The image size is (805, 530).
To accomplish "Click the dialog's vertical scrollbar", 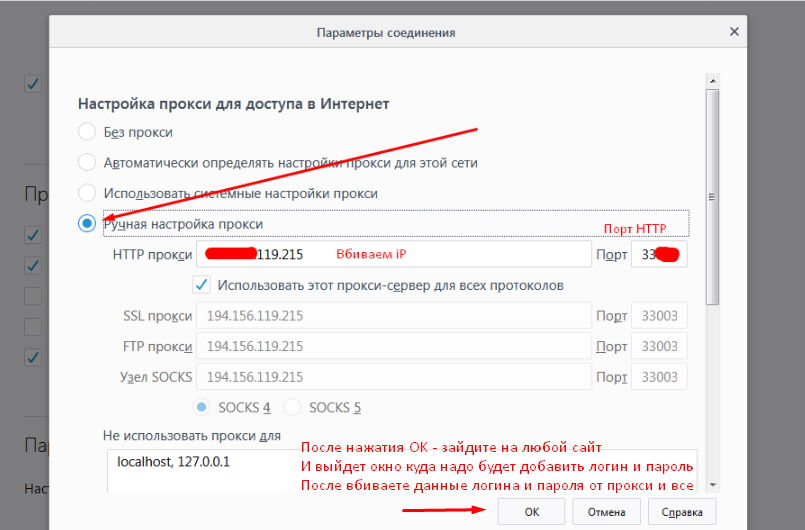I will pyautogui.click(x=712, y=200).
